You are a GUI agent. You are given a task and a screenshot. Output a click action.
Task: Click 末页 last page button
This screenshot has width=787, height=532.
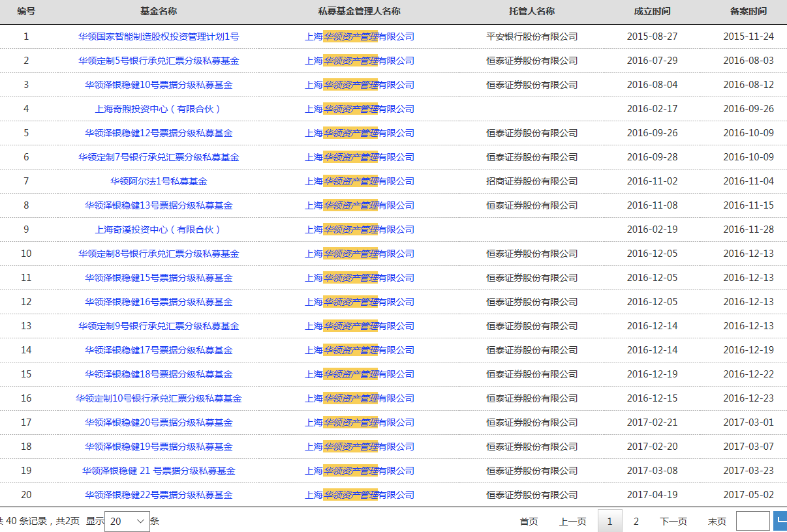pos(717,522)
